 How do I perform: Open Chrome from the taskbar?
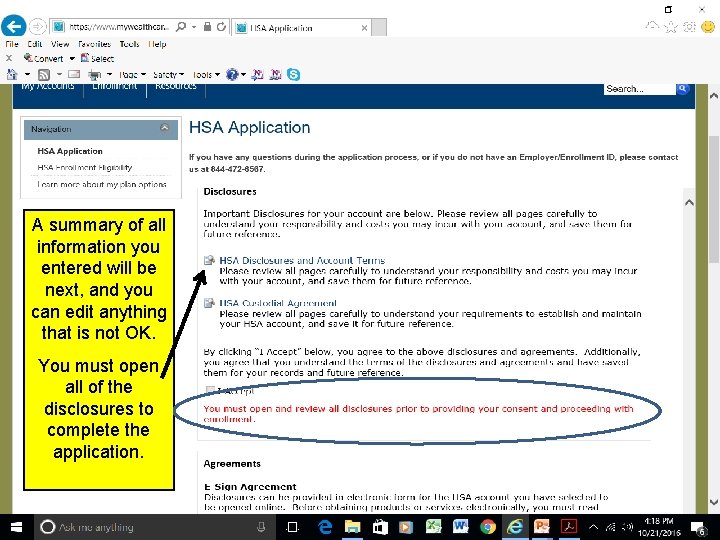488,527
